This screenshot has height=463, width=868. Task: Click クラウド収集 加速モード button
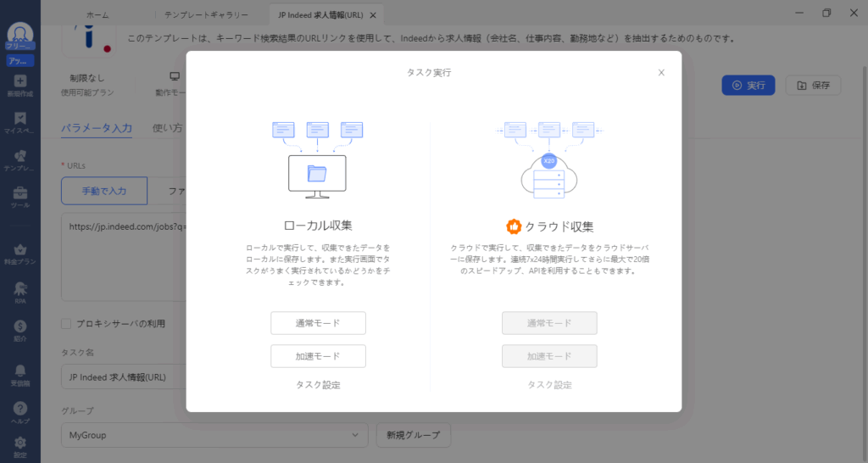tap(549, 356)
